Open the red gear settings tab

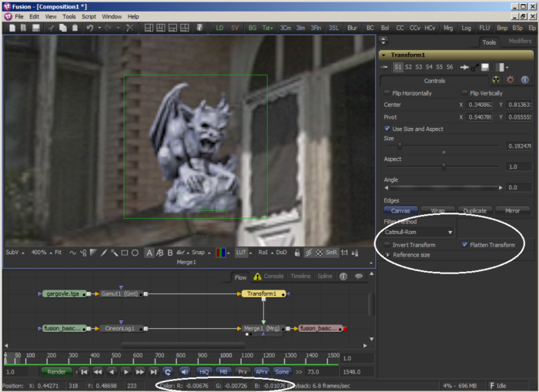pos(511,80)
